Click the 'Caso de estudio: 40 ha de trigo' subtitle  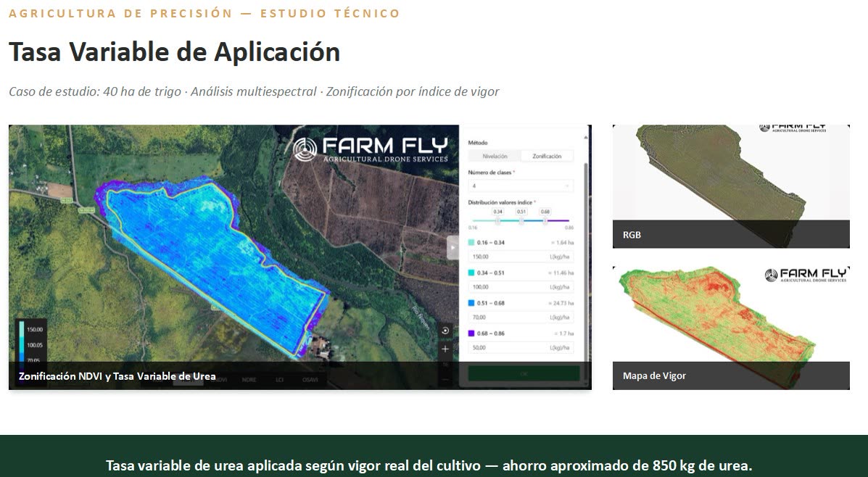tap(95, 91)
